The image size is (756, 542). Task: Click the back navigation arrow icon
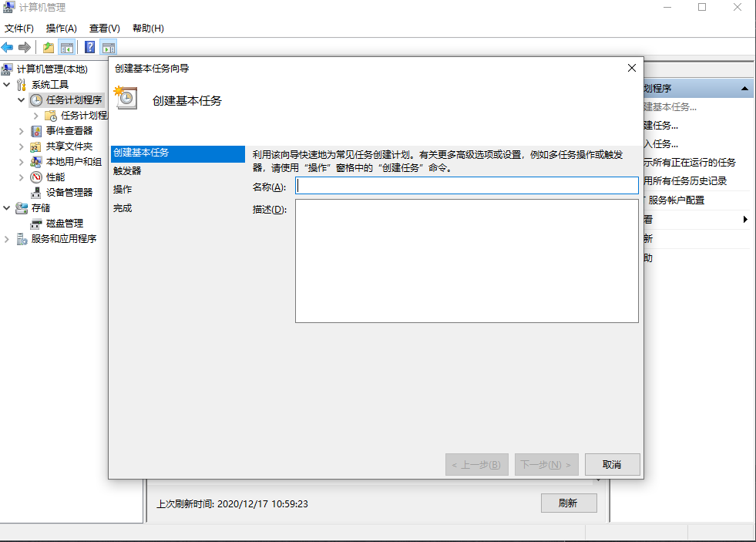click(8, 46)
